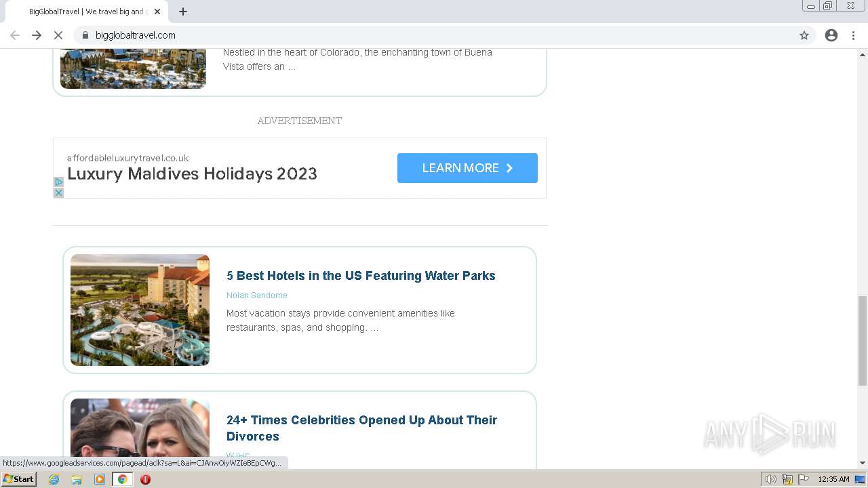Click the network tray icon
This screenshot has width=868, height=488.
[787, 479]
